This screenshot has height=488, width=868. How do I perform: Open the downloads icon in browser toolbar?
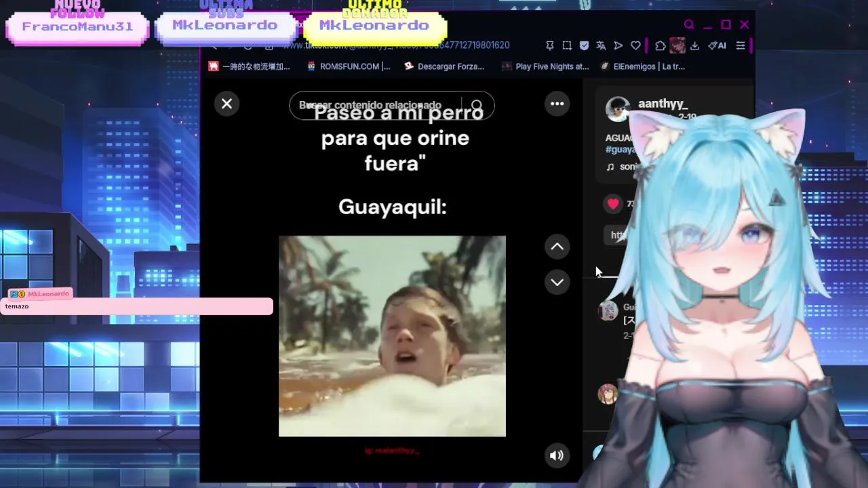pos(694,45)
